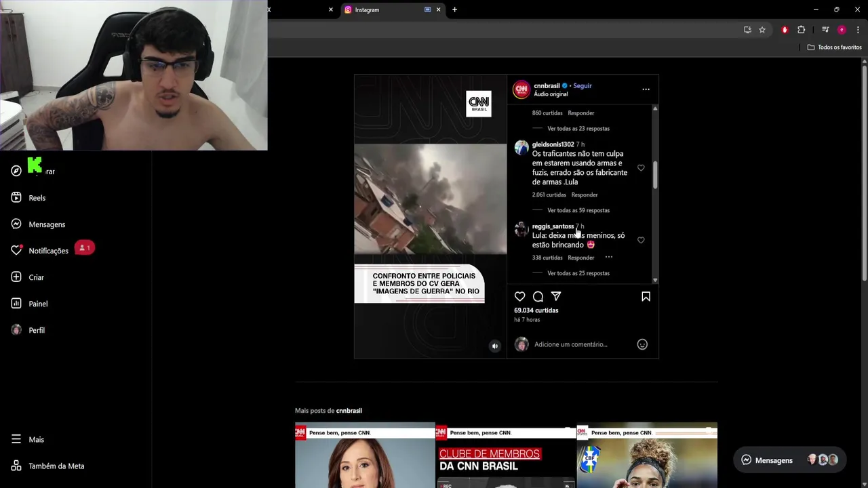The width and height of the screenshot is (868, 488).
Task: Click cnnbrasil in Mais posts heading
Action: coord(349,411)
